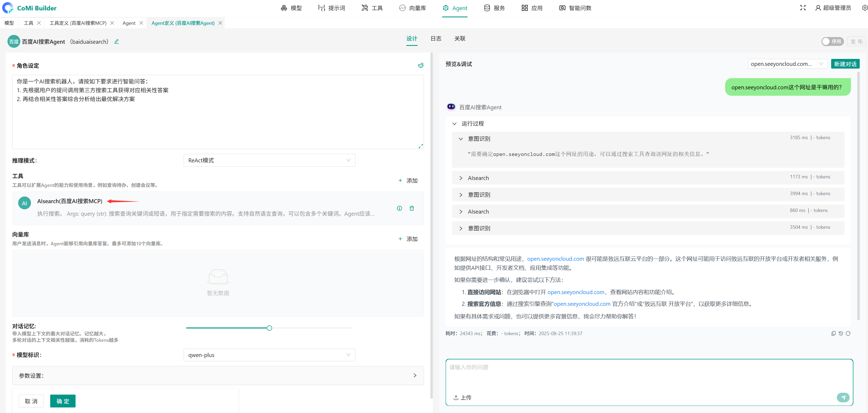Open the 向量库 top menu

[413, 8]
